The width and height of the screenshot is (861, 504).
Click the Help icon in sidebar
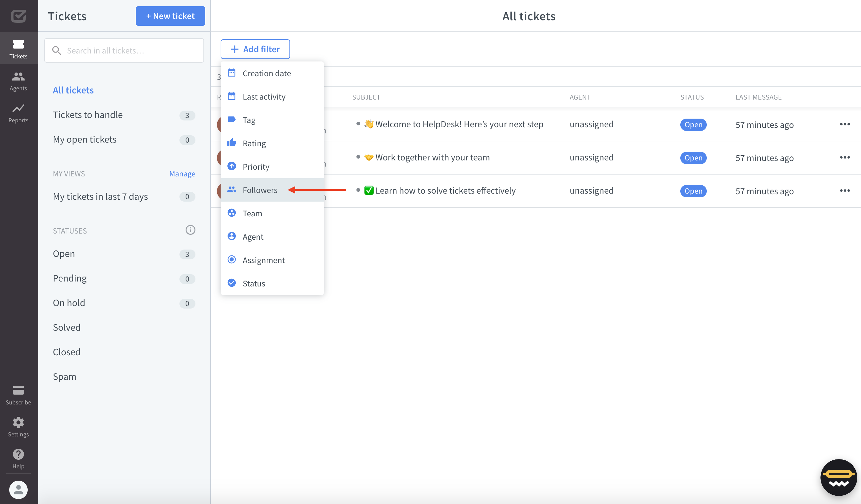tap(18, 455)
